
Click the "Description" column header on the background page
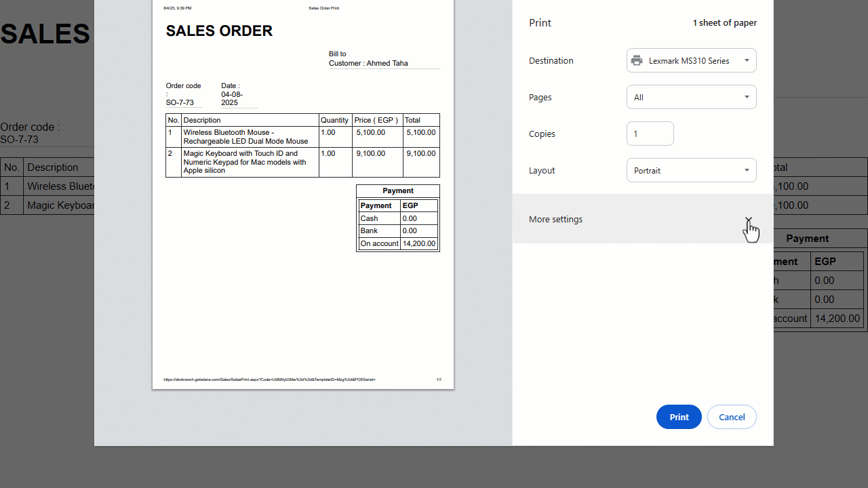click(52, 167)
